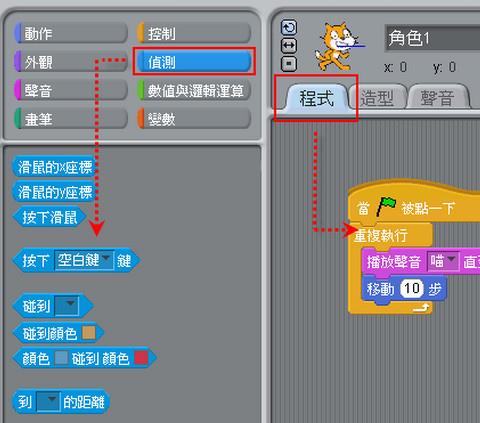Open the 空白鍵 key dropdown
This screenshot has width=480, height=423.
84,260
